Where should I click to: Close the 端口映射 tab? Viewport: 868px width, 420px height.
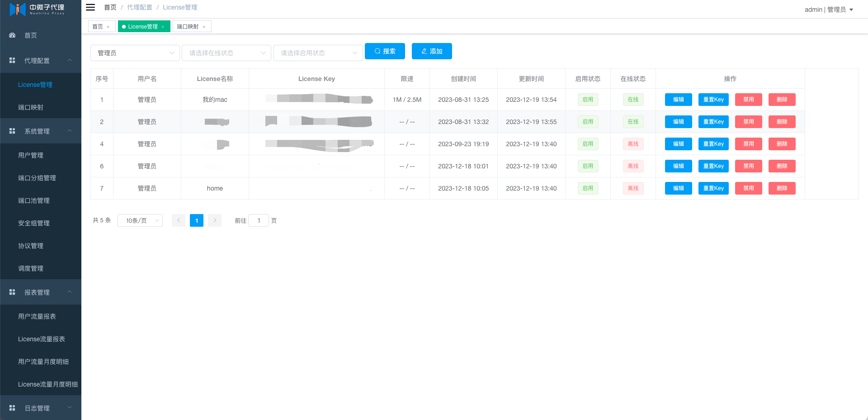(204, 27)
